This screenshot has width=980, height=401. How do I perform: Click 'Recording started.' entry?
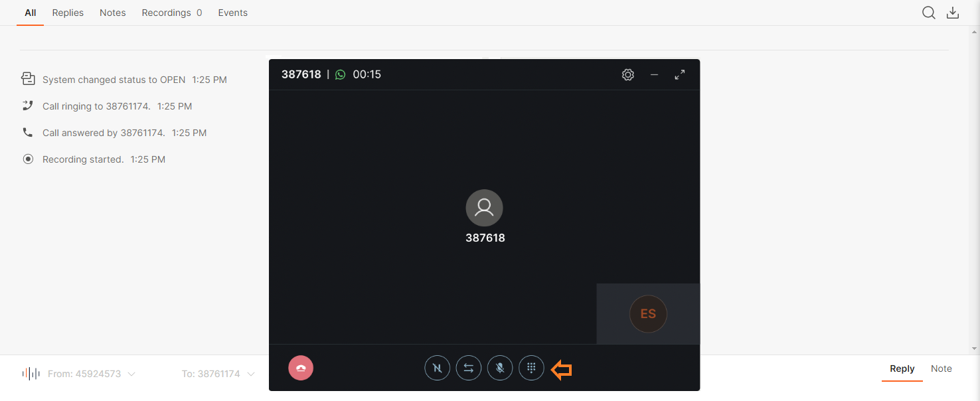[83, 159]
